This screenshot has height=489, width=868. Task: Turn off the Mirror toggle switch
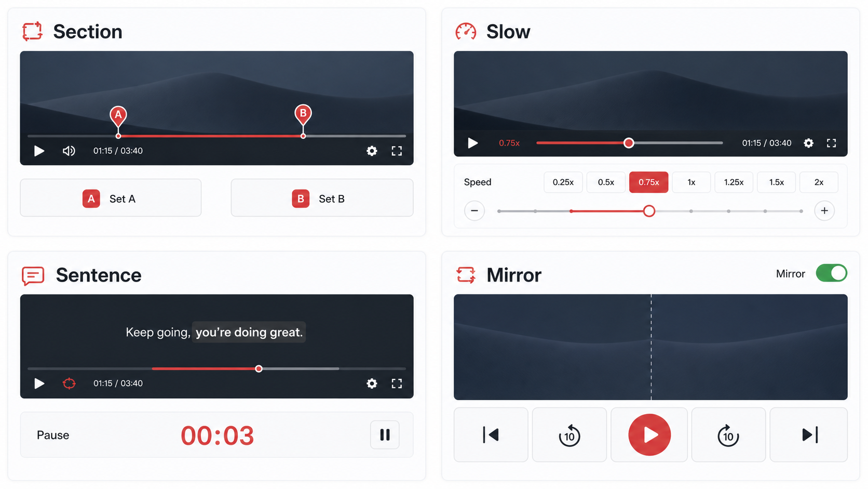[x=832, y=273]
